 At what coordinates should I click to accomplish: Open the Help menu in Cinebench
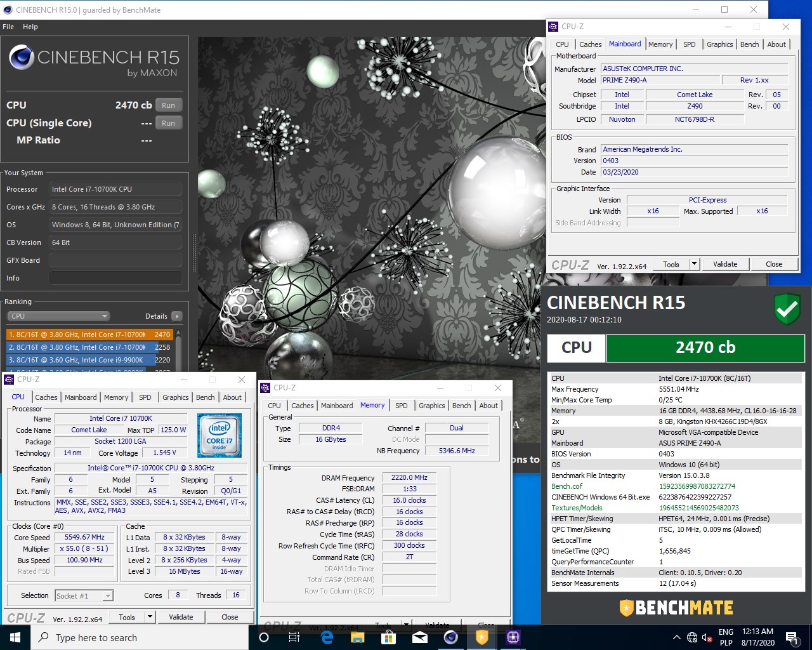pyautogui.click(x=30, y=27)
